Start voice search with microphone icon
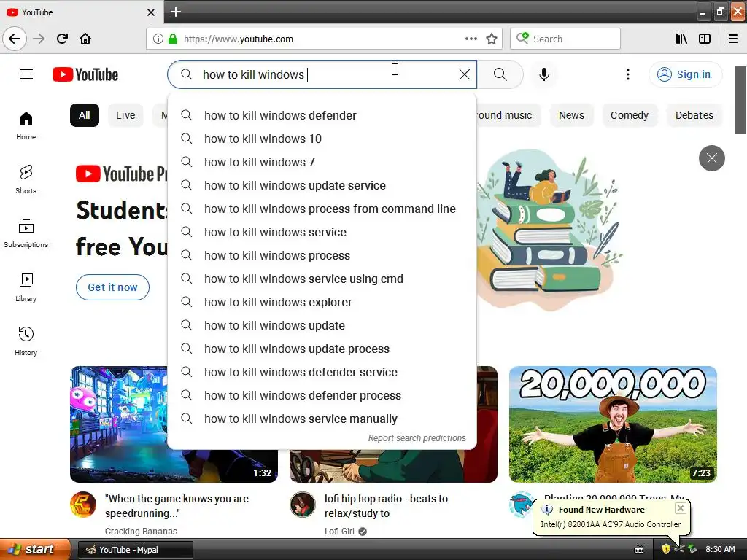Image resolution: width=747 pixels, height=560 pixels. [x=544, y=74]
